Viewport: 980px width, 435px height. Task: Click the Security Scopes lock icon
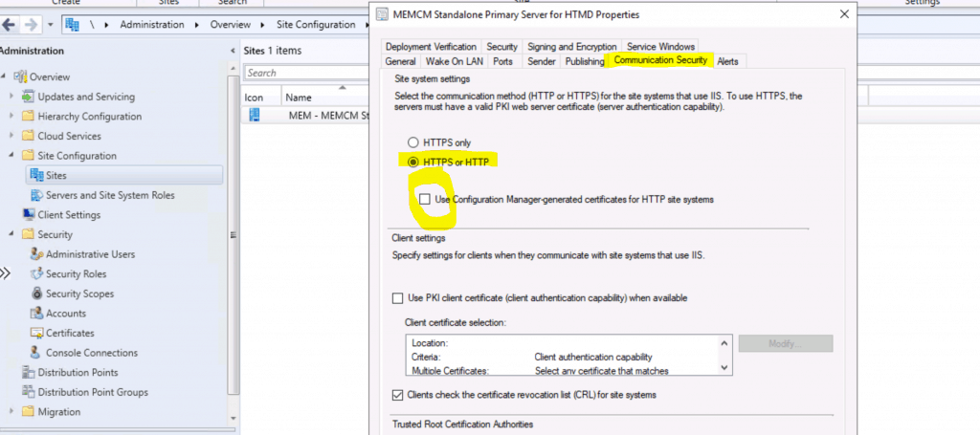36,294
